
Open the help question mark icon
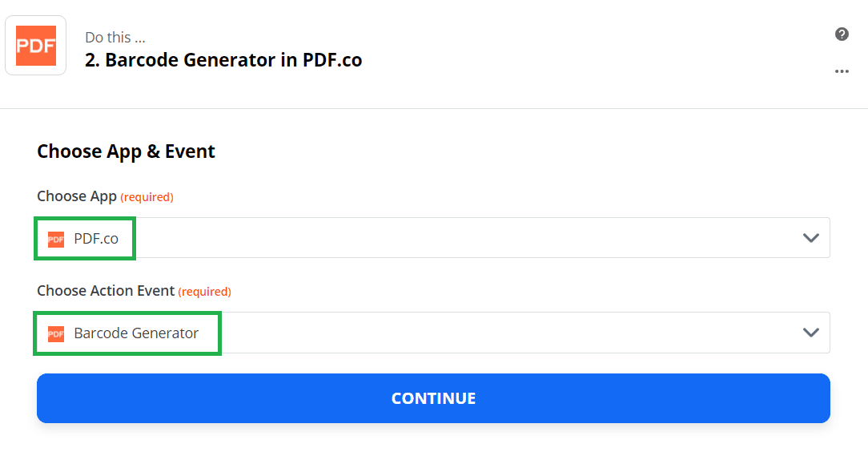(x=842, y=34)
